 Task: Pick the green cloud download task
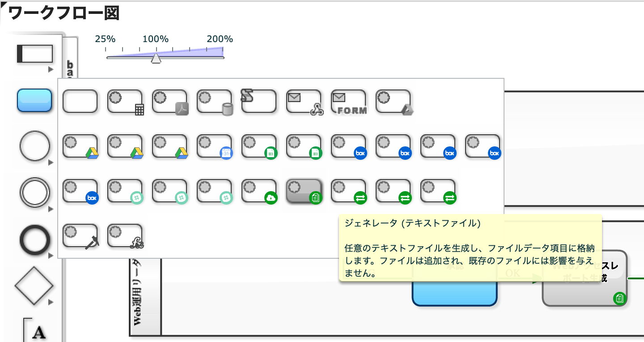(x=259, y=191)
